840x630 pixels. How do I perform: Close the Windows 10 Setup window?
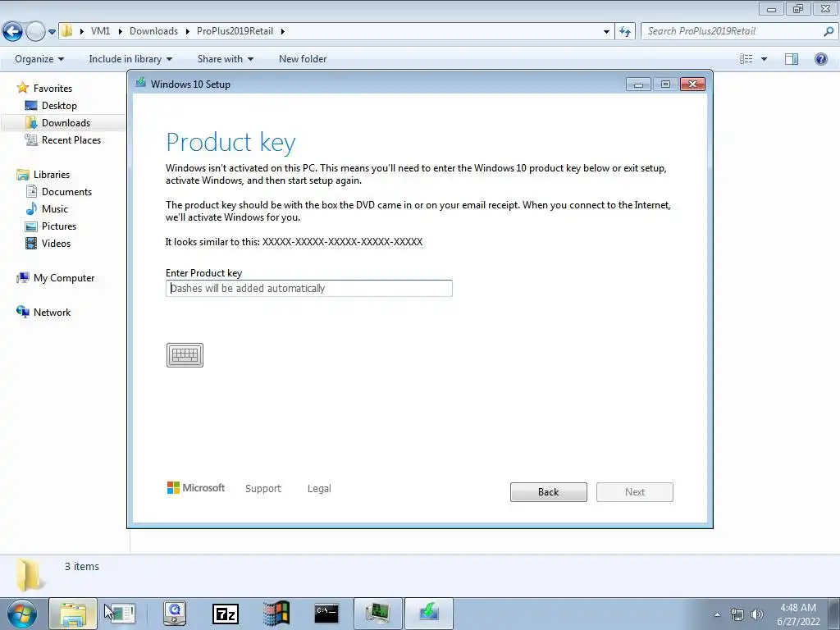coord(692,84)
